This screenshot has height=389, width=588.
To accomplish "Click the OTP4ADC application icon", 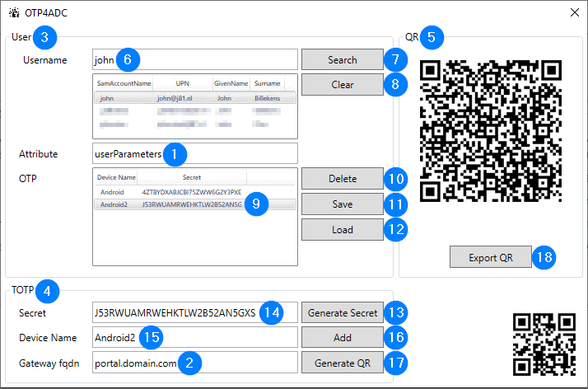I will point(14,12).
